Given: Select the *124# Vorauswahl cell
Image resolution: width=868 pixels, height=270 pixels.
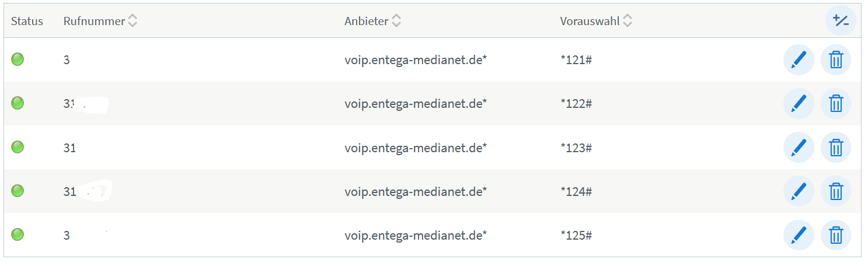Looking at the screenshot, I should click(576, 191).
